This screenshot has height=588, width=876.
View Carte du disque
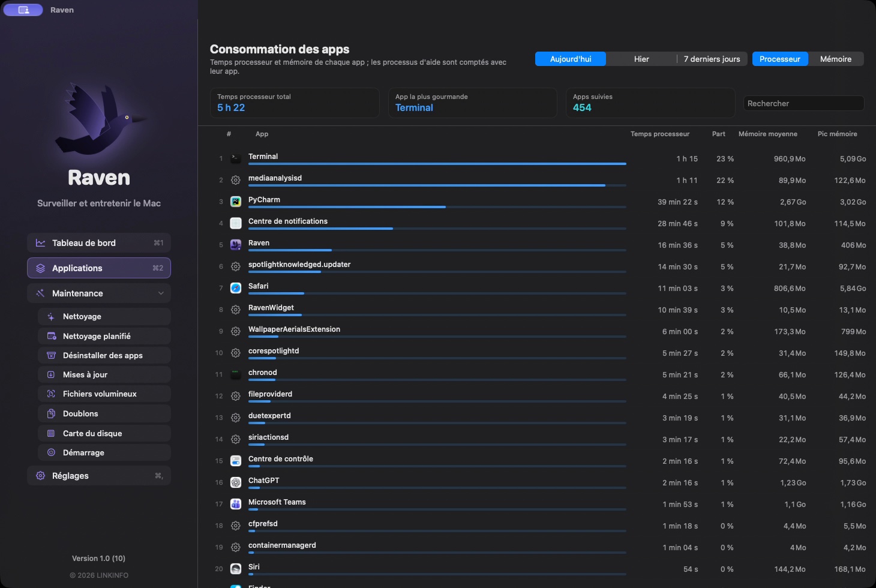click(x=104, y=433)
